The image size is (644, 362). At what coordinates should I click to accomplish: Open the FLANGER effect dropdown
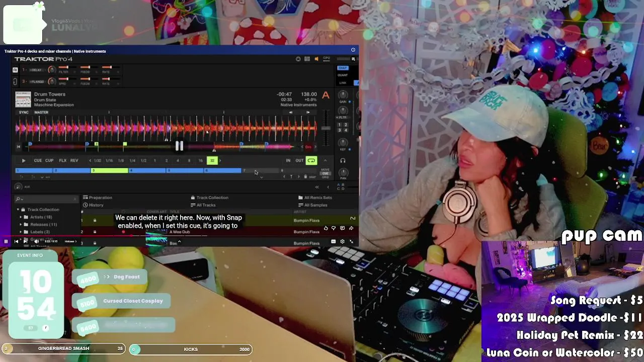tap(37, 81)
